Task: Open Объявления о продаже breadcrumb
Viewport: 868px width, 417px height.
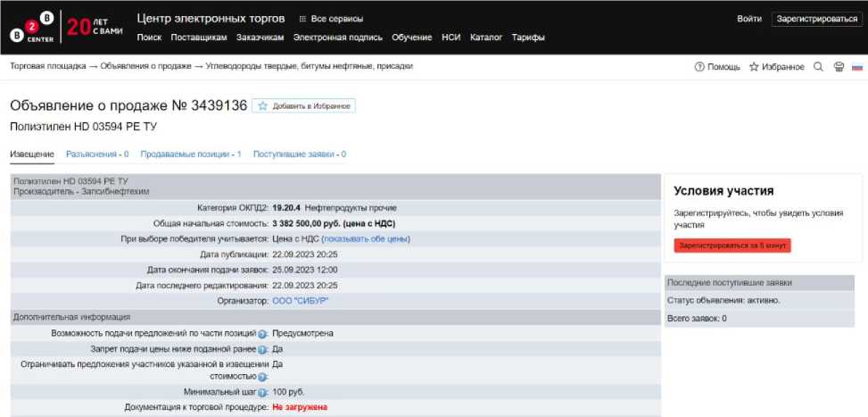Action: pos(145,66)
